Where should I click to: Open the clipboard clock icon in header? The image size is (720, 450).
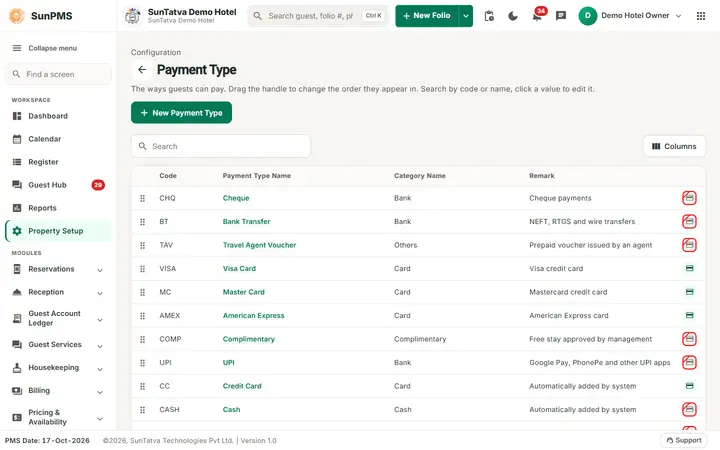489,16
